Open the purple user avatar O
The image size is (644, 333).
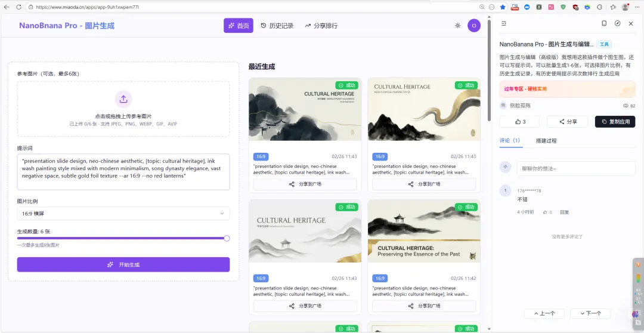474,26
